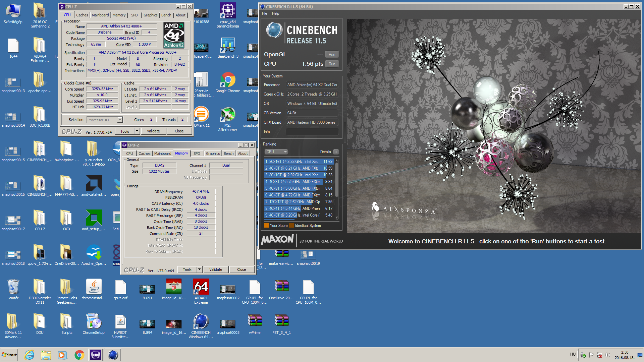
Task: Open the 2016 OC Gathering 2 folder
Action: [40, 15]
